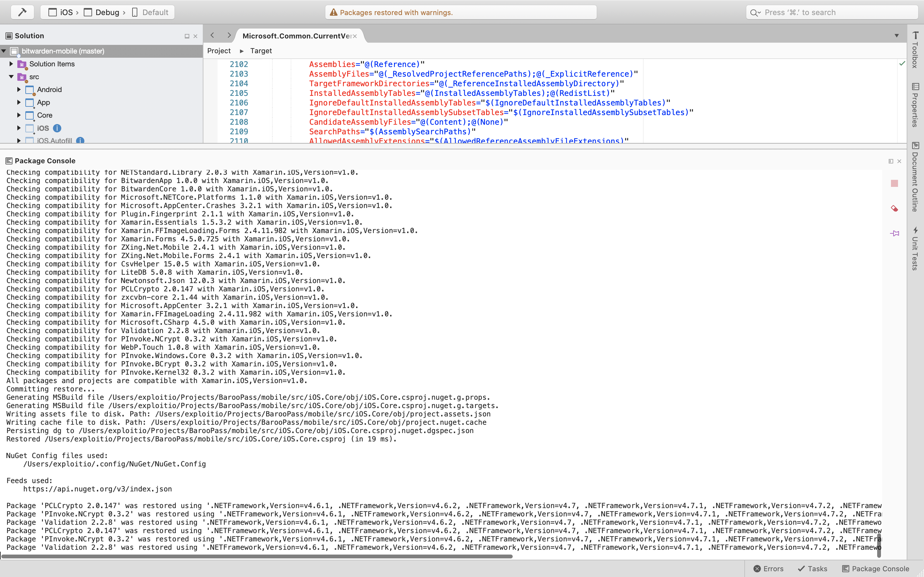The image size is (924, 577).
Task: Open the Tasks pad from status bar
Action: [x=812, y=569]
